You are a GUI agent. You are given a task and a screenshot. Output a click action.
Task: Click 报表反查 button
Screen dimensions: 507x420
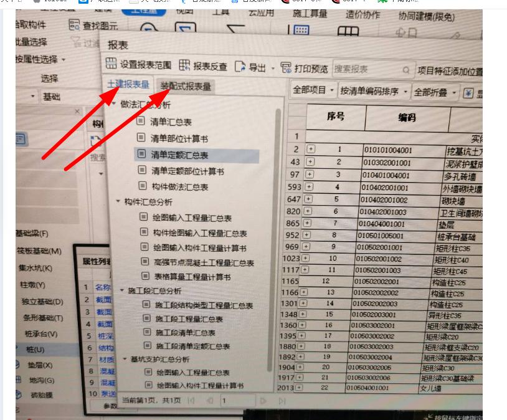tap(203, 65)
